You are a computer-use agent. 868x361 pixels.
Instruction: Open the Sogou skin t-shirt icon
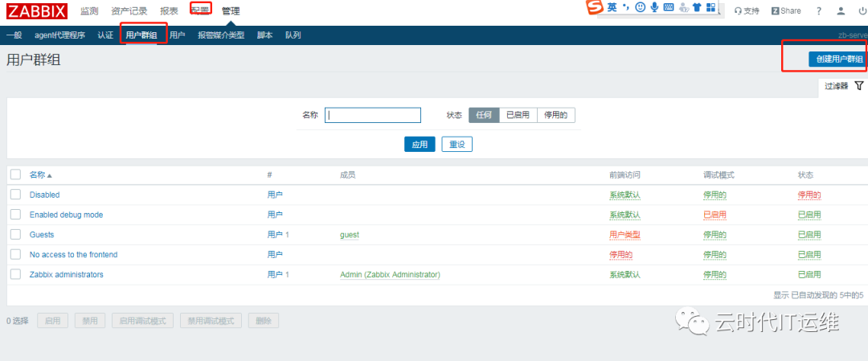[x=697, y=7]
